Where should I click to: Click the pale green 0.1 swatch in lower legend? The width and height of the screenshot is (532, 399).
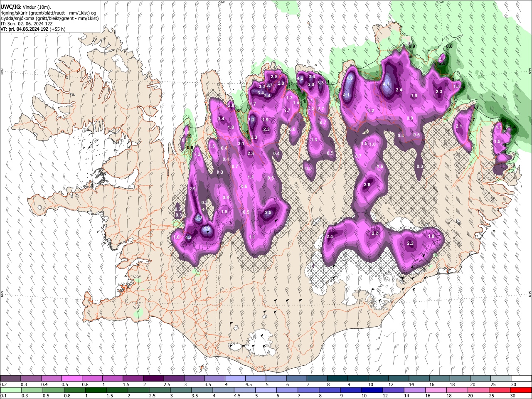10,390
